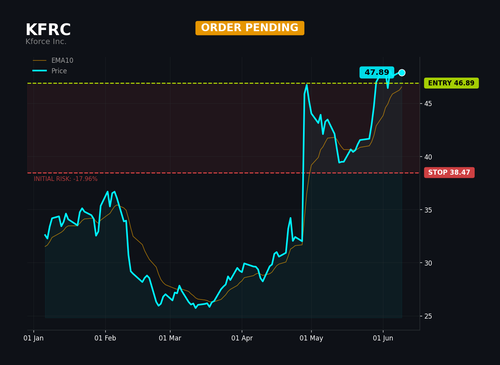Click the 01 Jan x-axis label
500x365 pixels.
click(33, 338)
